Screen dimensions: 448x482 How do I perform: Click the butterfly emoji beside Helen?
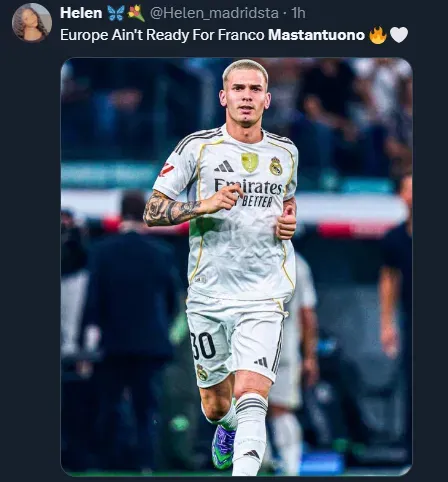click(x=116, y=14)
